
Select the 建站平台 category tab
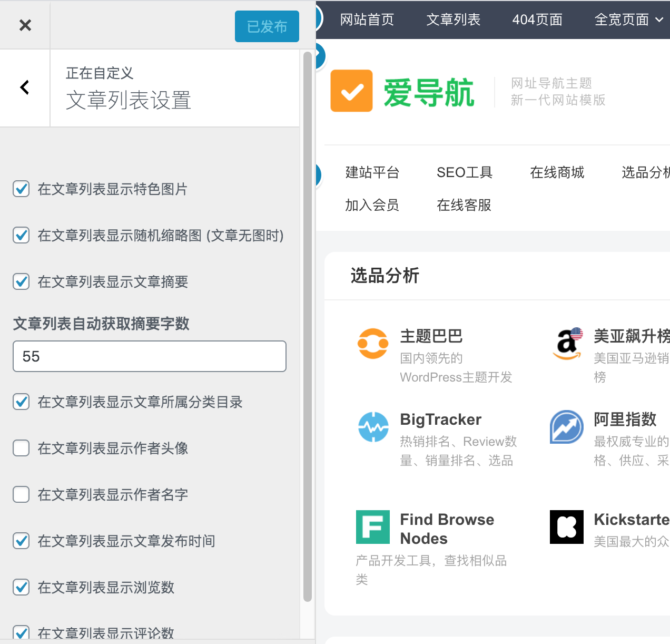tap(372, 172)
